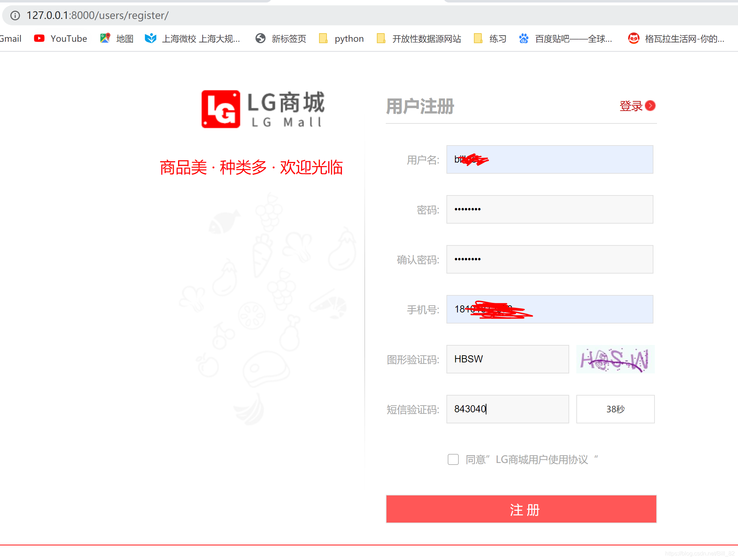Focus the 用户名 username field
The height and width of the screenshot is (560, 738).
[x=550, y=159]
